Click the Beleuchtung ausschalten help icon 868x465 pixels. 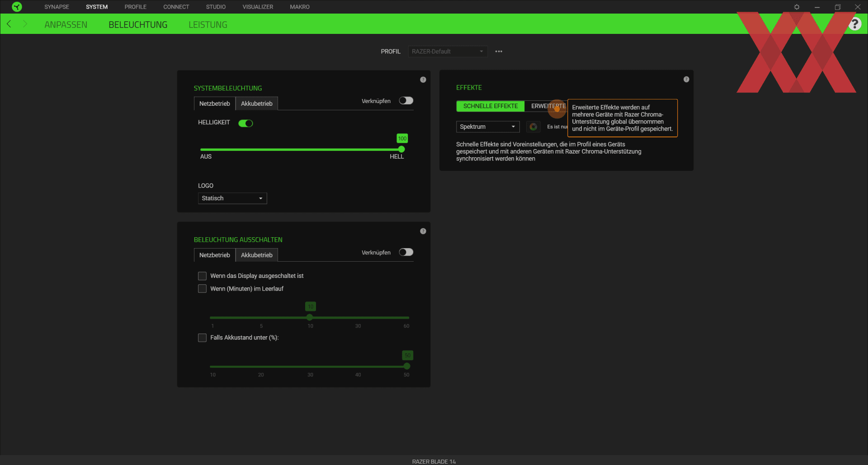point(423,231)
